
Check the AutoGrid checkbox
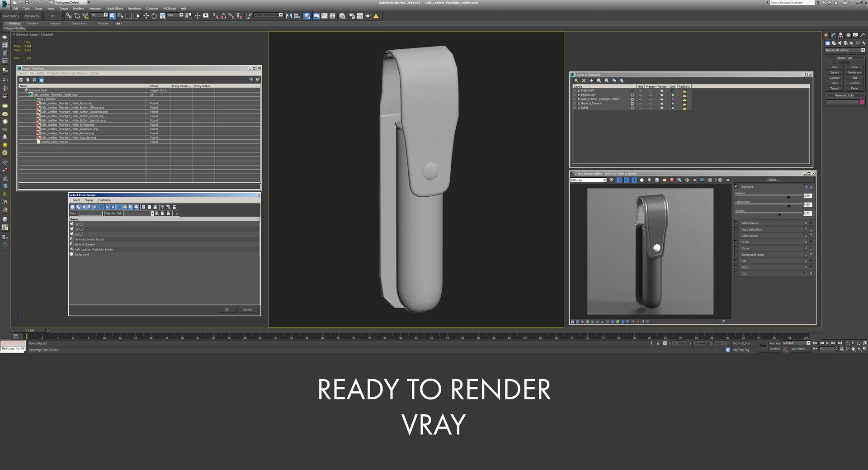tap(834, 62)
